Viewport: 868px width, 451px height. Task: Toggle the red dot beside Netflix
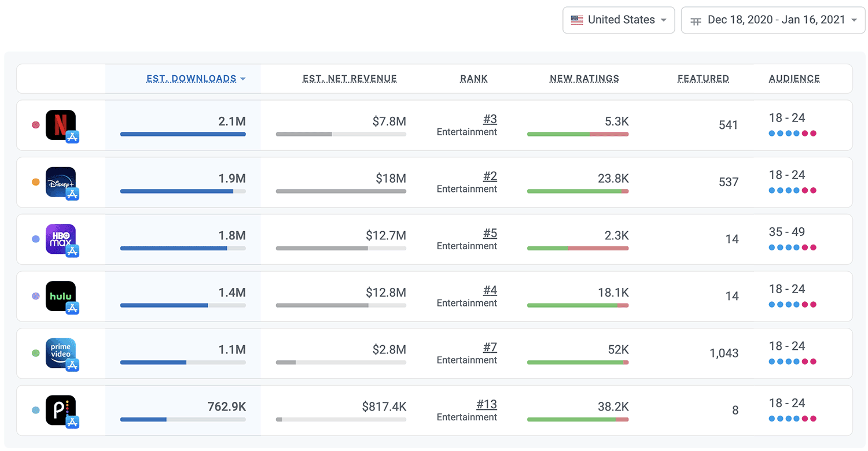click(x=35, y=125)
